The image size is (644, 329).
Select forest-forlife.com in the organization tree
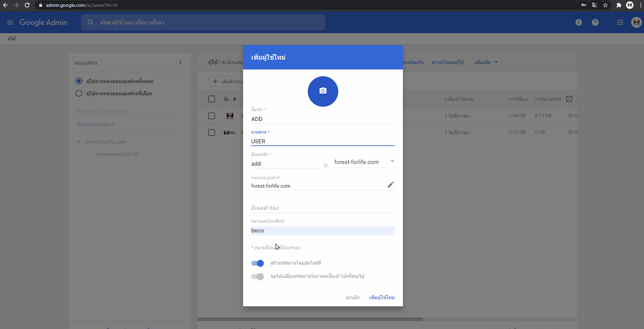(106, 142)
